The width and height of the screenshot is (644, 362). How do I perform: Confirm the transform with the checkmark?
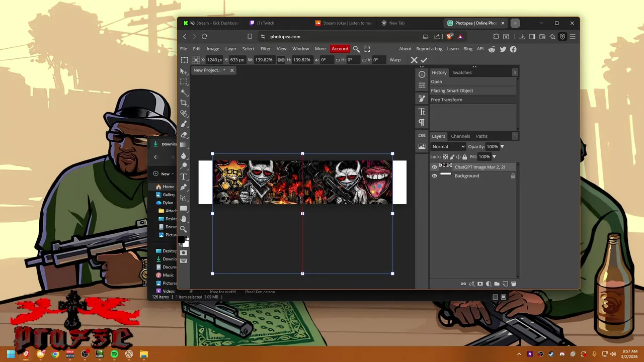424,60
